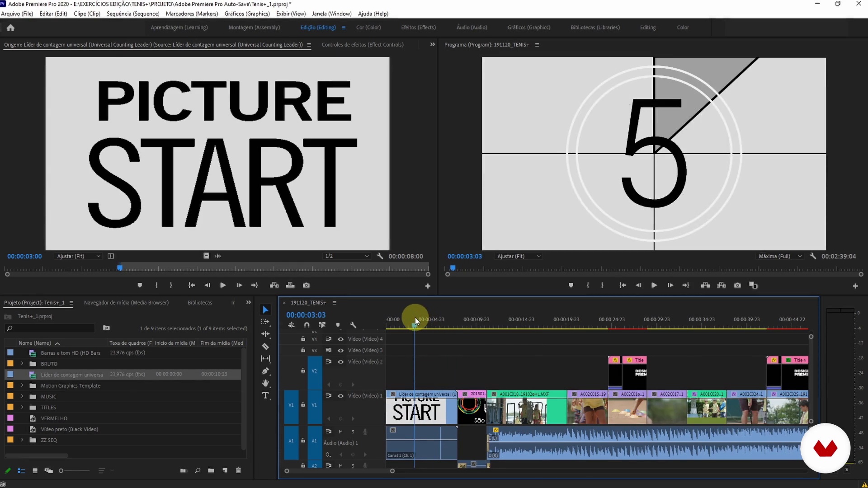Open Navegador de mídia (Media Browser) panel
The width and height of the screenshot is (868, 488).
126,302
